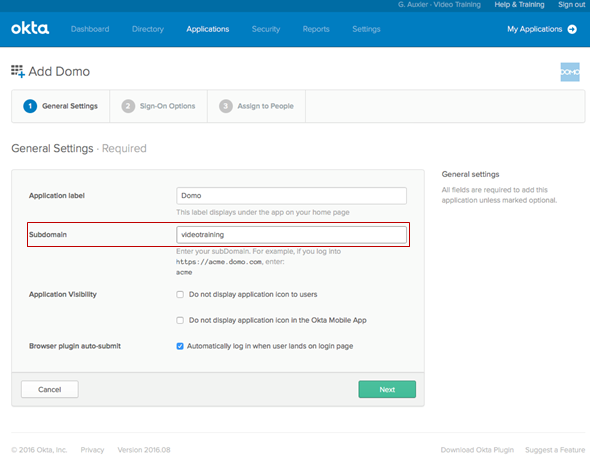Click the © 2016 Okta, Inc. text

click(x=39, y=450)
